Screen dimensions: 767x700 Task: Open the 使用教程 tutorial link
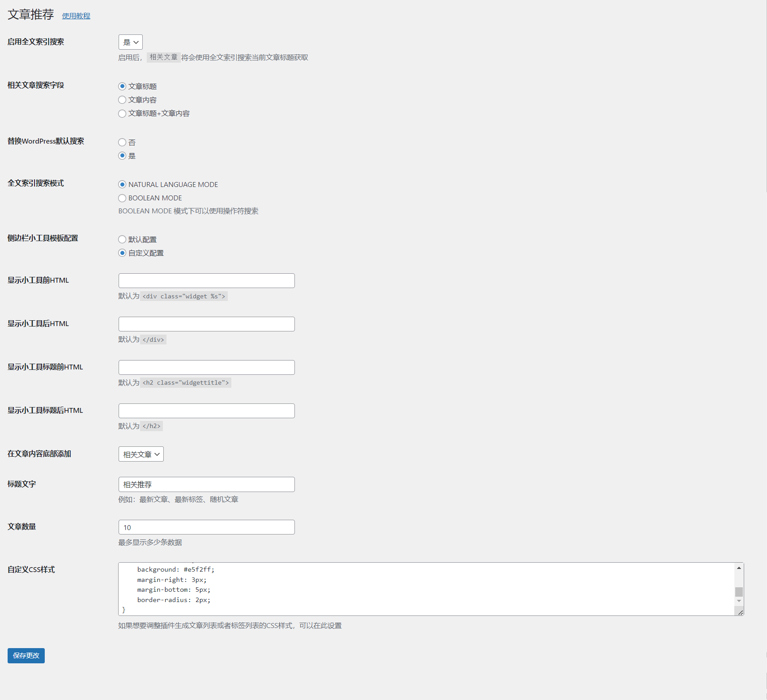(76, 16)
